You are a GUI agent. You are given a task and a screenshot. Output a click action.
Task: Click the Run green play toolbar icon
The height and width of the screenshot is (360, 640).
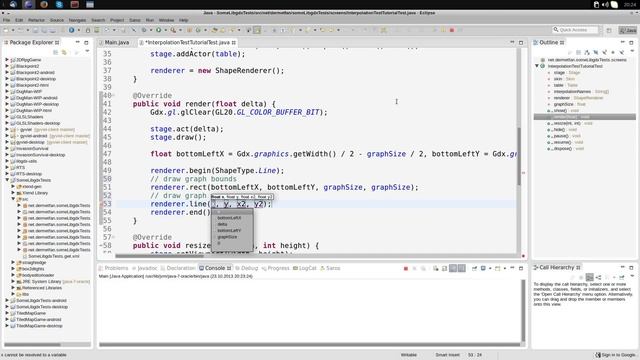tap(158, 30)
